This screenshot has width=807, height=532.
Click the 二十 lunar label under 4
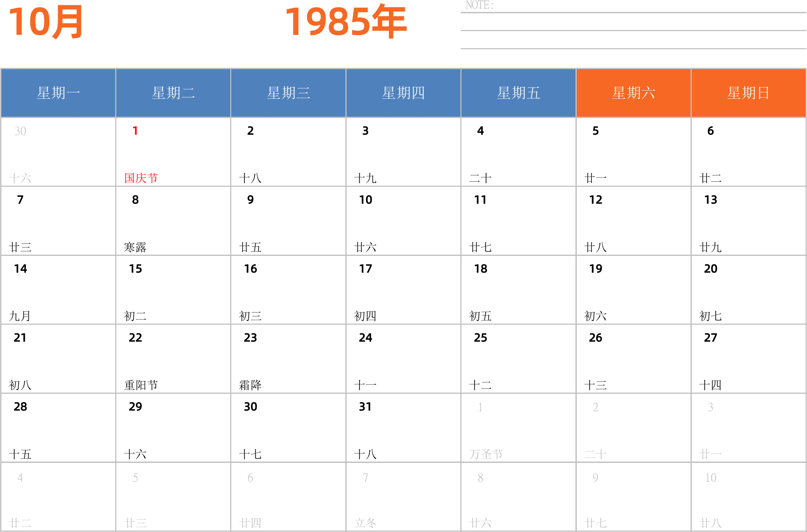pyautogui.click(x=481, y=178)
